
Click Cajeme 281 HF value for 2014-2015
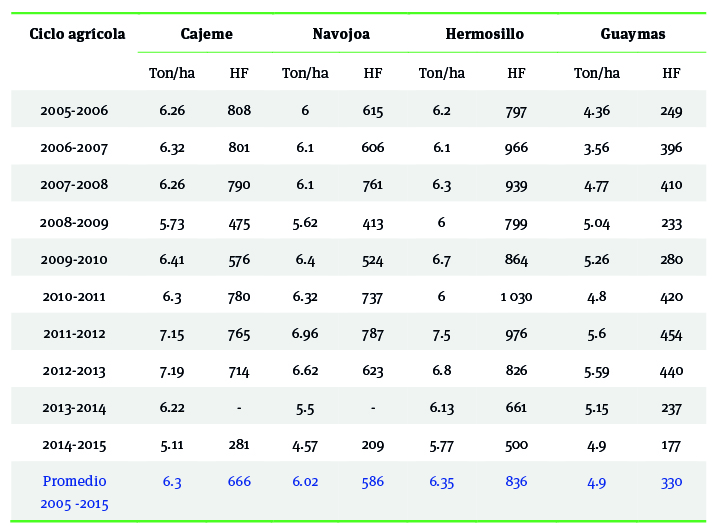[x=239, y=444]
